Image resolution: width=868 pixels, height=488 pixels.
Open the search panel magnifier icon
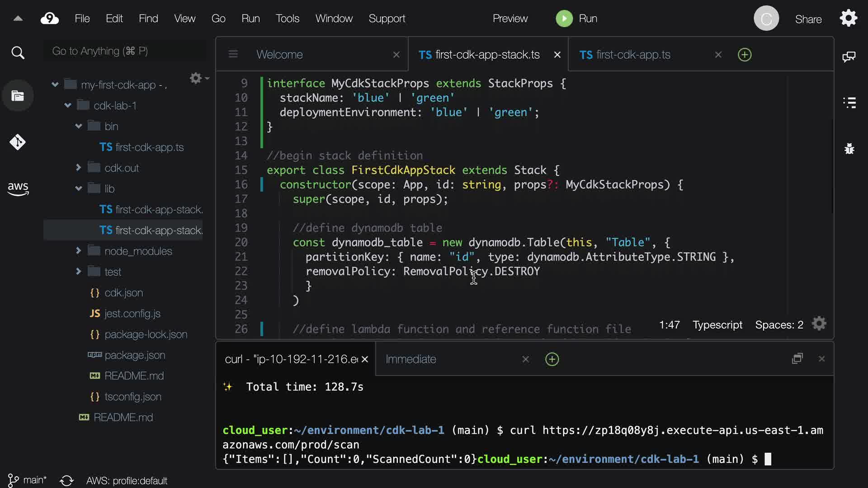tap(18, 53)
